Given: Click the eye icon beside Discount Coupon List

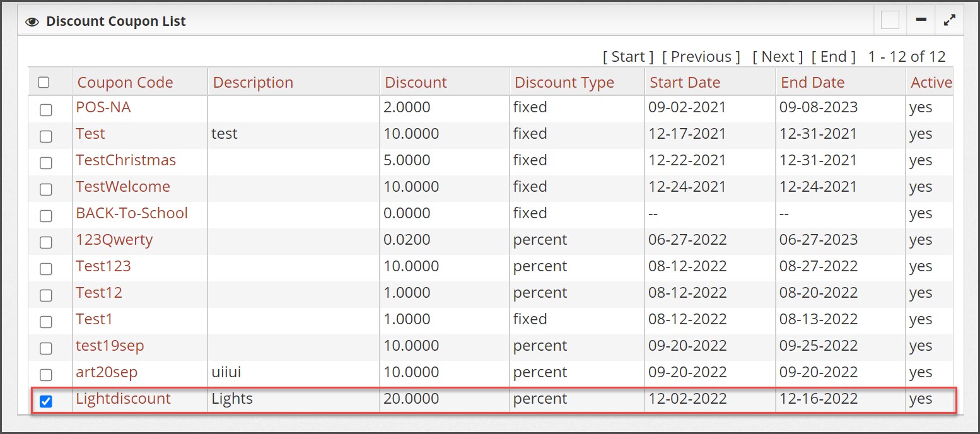Looking at the screenshot, I should tap(32, 21).
